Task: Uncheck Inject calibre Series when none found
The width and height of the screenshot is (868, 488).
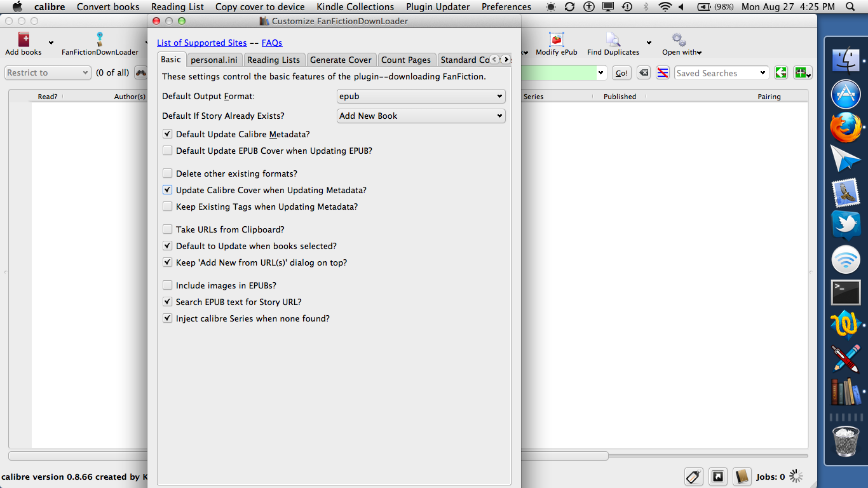Action: tap(168, 318)
